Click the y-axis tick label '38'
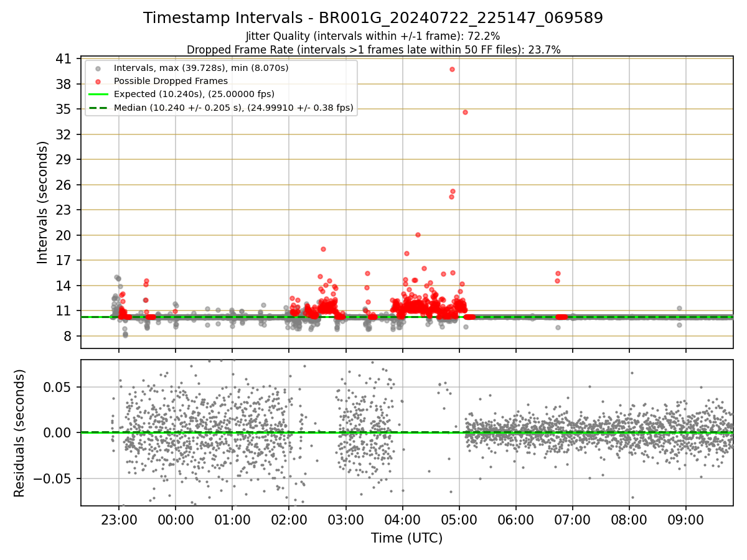Screen dimensions: 747x560 click(x=63, y=84)
